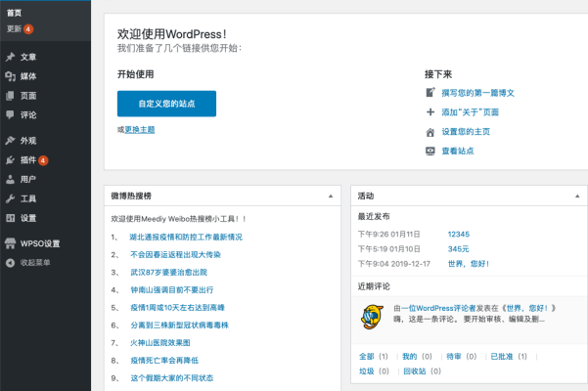The image size is (588, 391).
Task: Filter comments by 回收站
Action: 415,371
